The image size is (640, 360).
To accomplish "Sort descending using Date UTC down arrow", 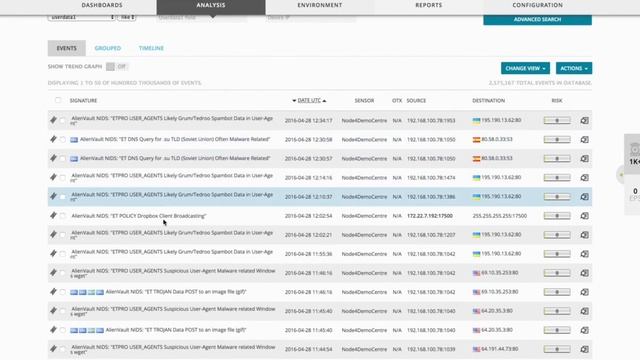I will tap(294, 100).
